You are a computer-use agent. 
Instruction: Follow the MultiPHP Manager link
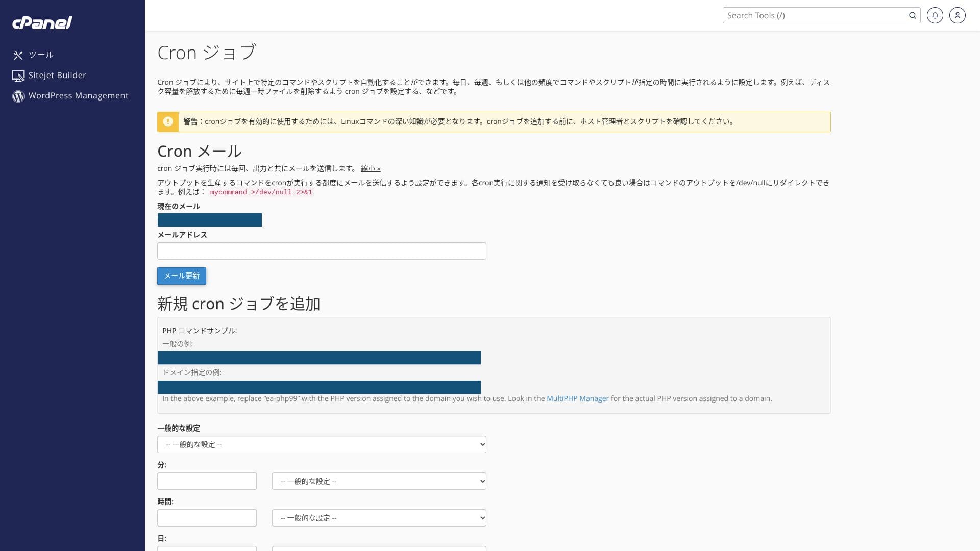point(577,398)
